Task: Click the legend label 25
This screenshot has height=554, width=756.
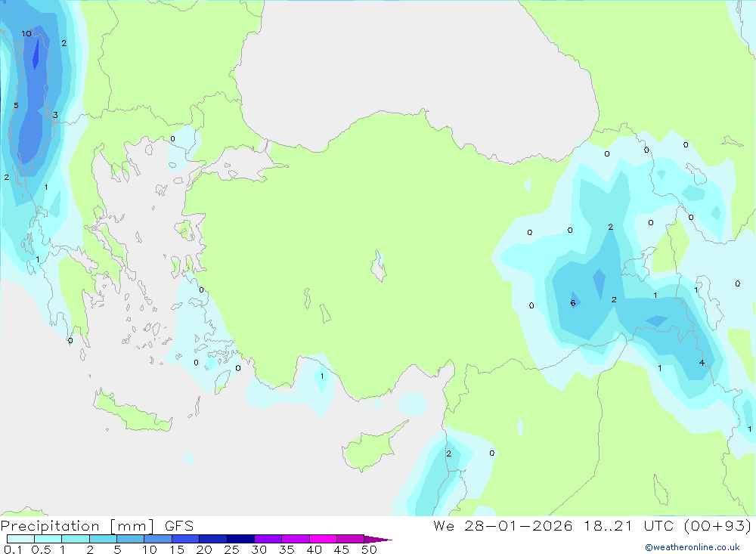Action: click(x=231, y=549)
